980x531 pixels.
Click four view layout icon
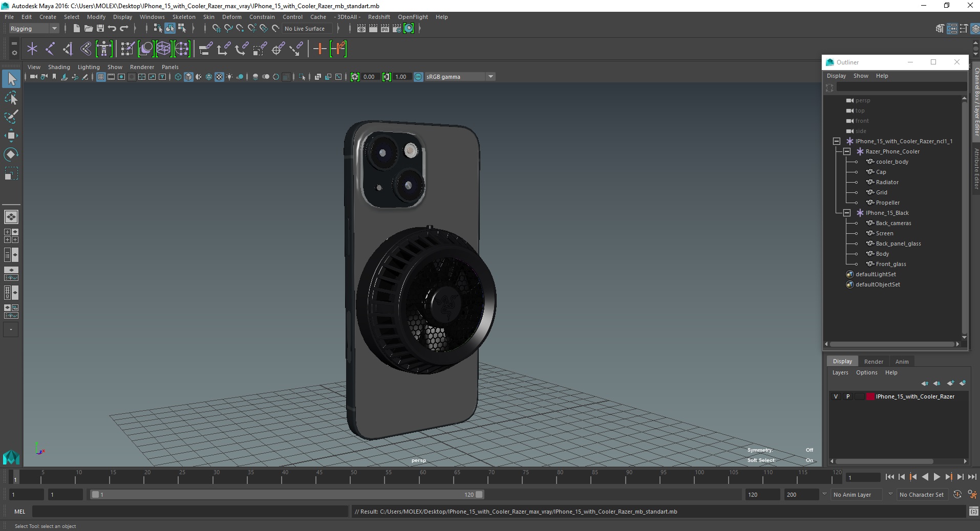tap(11, 236)
